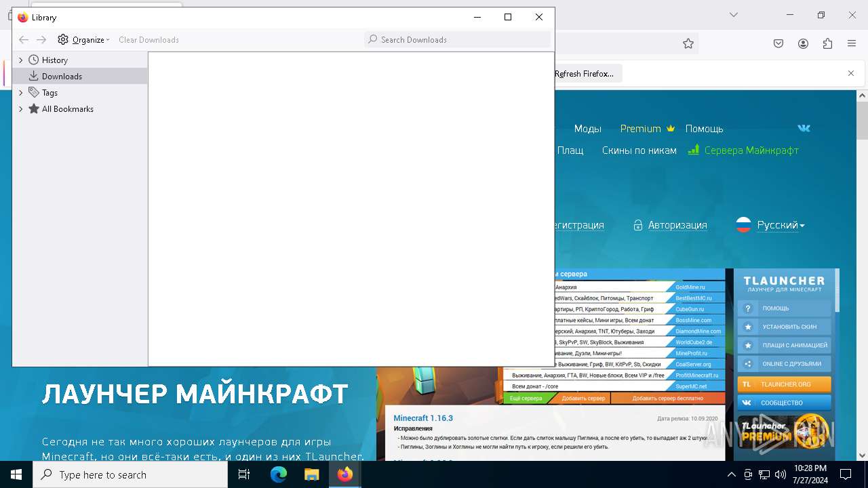This screenshot has width=868, height=488.
Task: Open the Русский language dropdown
Action: tap(770, 225)
